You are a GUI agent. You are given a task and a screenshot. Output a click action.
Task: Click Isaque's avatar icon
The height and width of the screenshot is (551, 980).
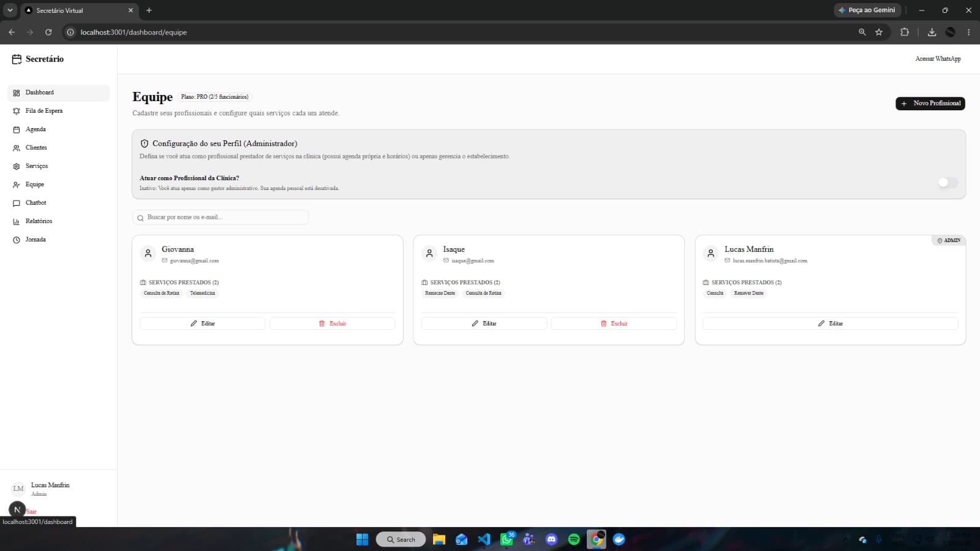click(429, 253)
